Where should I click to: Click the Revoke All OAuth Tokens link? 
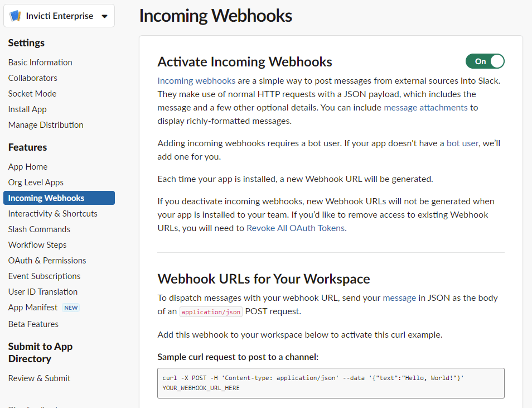click(x=296, y=228)
